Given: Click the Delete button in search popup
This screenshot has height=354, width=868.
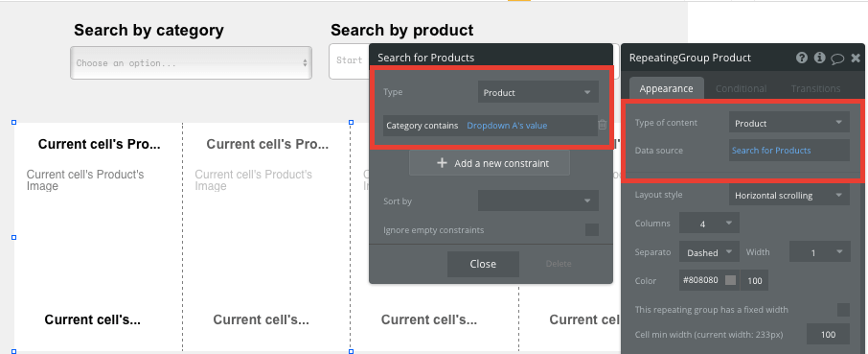Looking at the screenshot, I should click(x=559, y=264).
